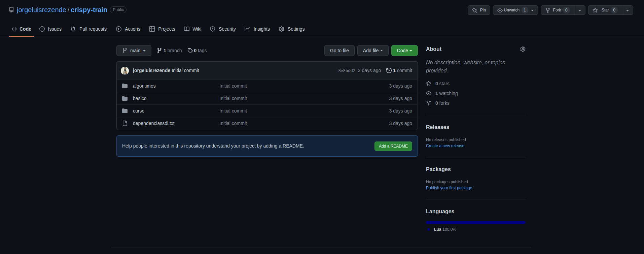Open the algoritimos folder
Image resolution: width=644 pixels, height=254 pixels.
[144, 86]
